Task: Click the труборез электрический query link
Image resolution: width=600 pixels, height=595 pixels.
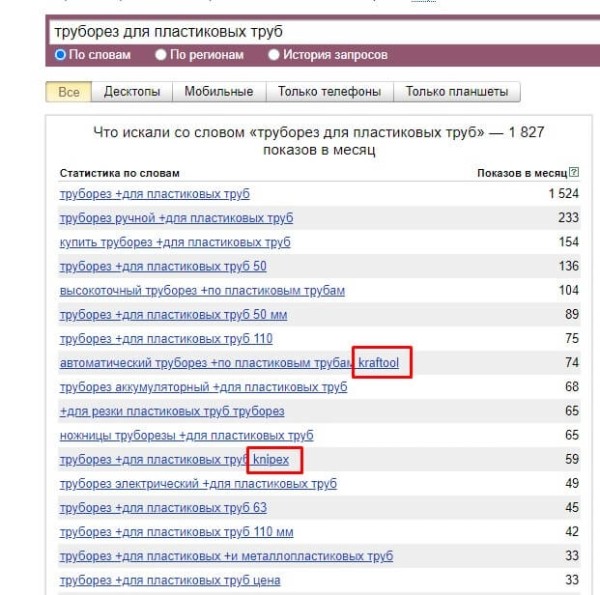Action: [x=198, y=484]
